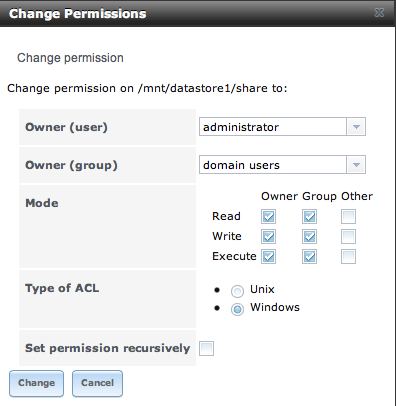Uncheck Group Read permission
Viewport: 396px width, 406px height.
coord(309,217)
